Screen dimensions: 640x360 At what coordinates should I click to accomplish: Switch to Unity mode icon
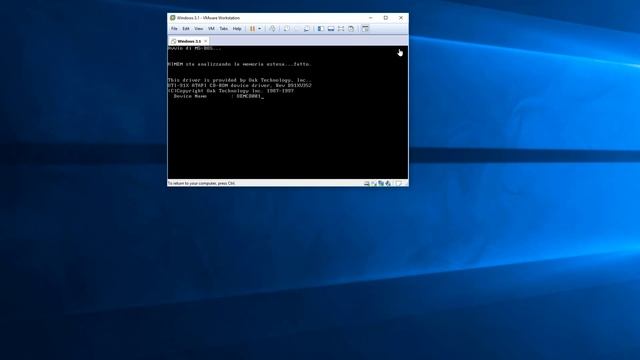coord(351,29)
